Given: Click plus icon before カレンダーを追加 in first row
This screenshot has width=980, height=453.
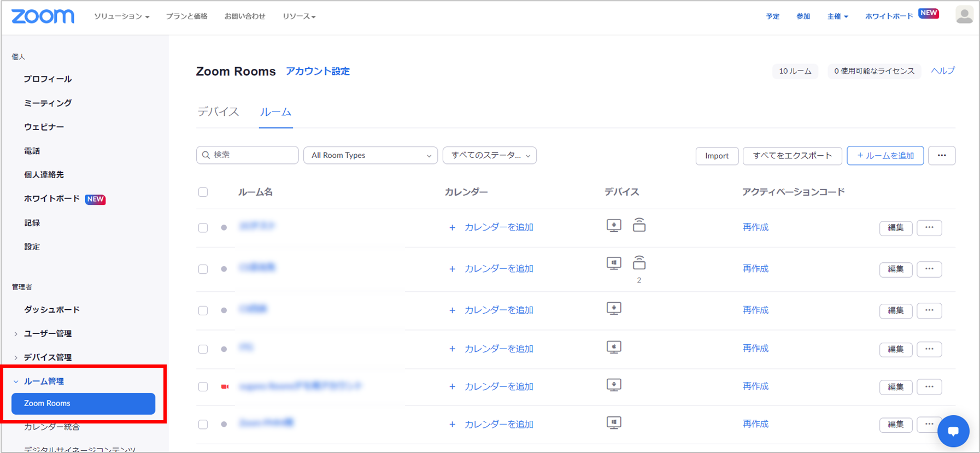Looking at the screenshot, I should pyautogui.click(x=452, y=227).
